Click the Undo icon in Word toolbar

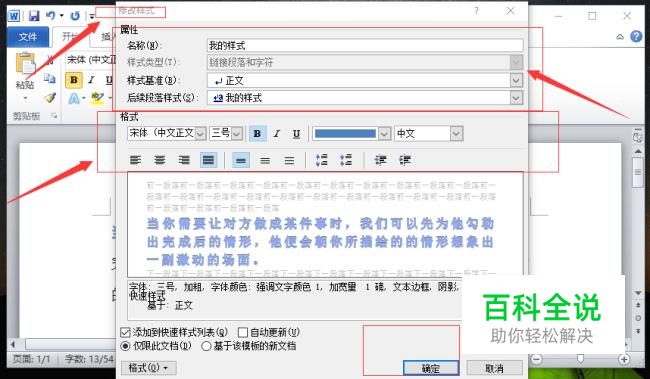[50, 16]
